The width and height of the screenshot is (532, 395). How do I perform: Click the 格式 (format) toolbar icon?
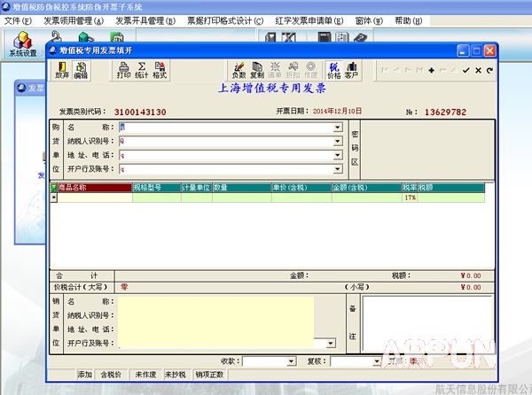point(160,70)
